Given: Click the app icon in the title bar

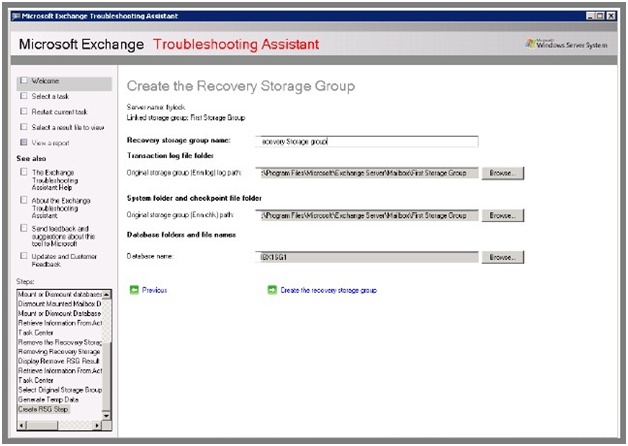Looking at the screenshot, I should tap(16, 16).
